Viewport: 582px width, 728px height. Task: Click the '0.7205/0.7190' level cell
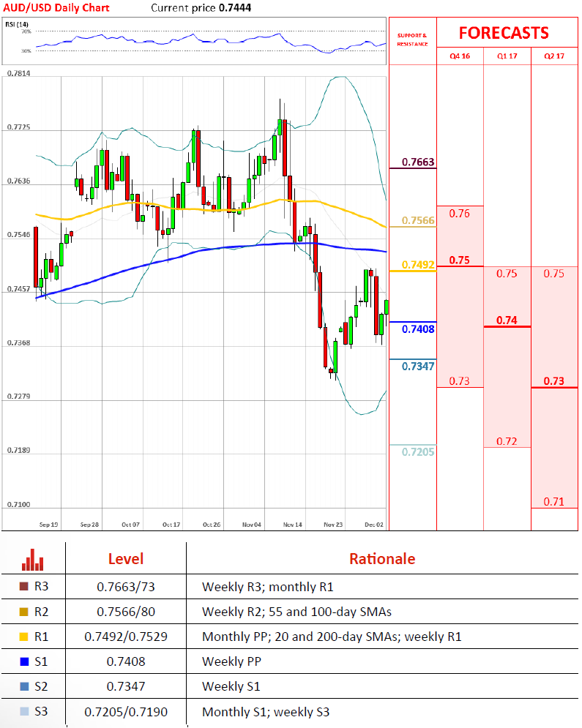pos(126,712)
